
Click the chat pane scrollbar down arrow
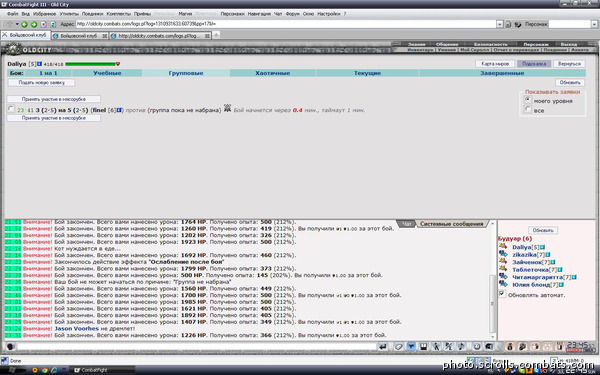(x=492, y=337)
